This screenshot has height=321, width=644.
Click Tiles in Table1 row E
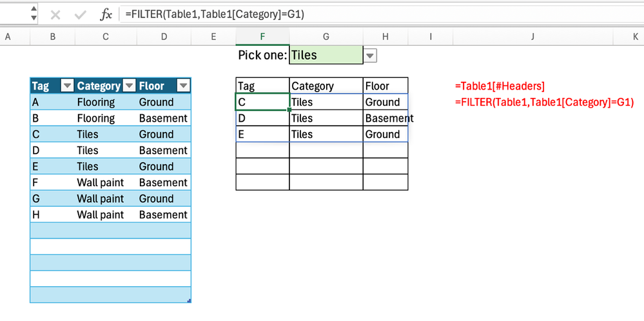[x=88, y=166]
